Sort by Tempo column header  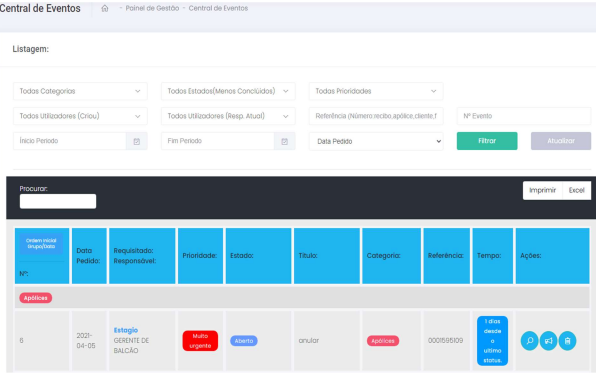[x=493, y=256]
